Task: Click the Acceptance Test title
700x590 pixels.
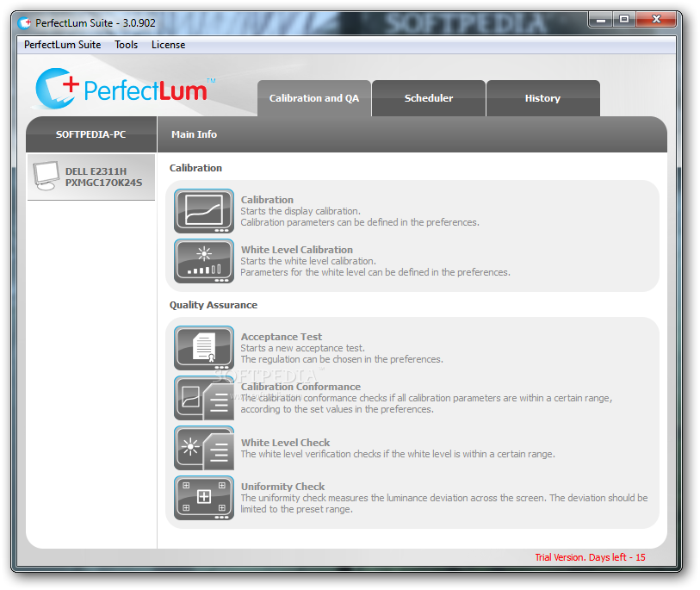Action: pos(282,337)
